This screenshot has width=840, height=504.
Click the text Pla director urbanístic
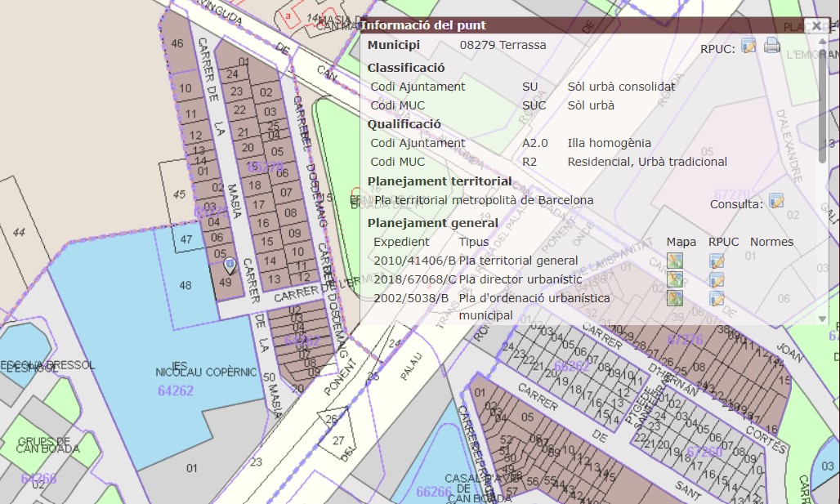point(521,279)
